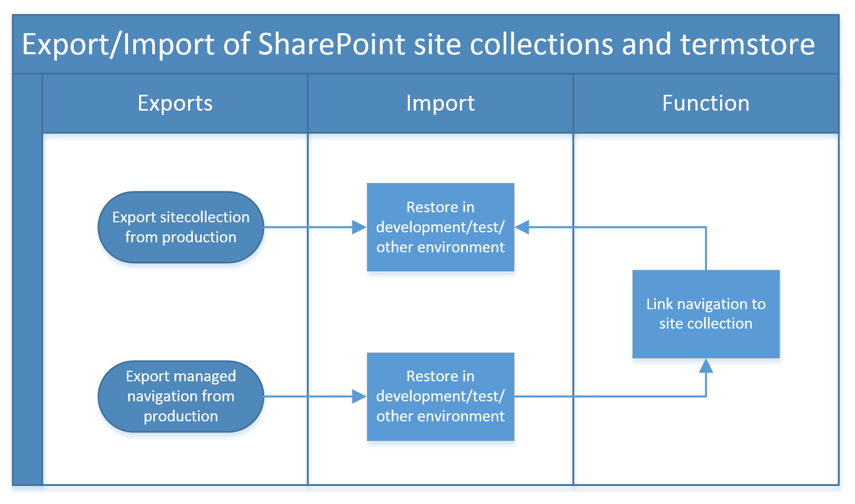Click arrowhead entering Restore box from managed navigation export
The image size is (855, 504).
tap(360, 396)
